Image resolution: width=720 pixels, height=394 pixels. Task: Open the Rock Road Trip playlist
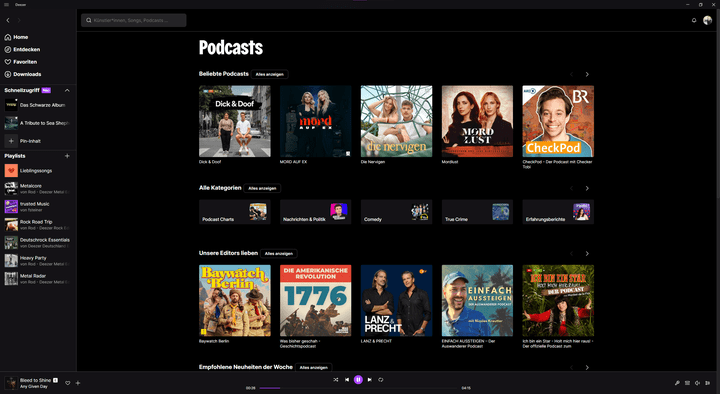(x=37, y=225)
